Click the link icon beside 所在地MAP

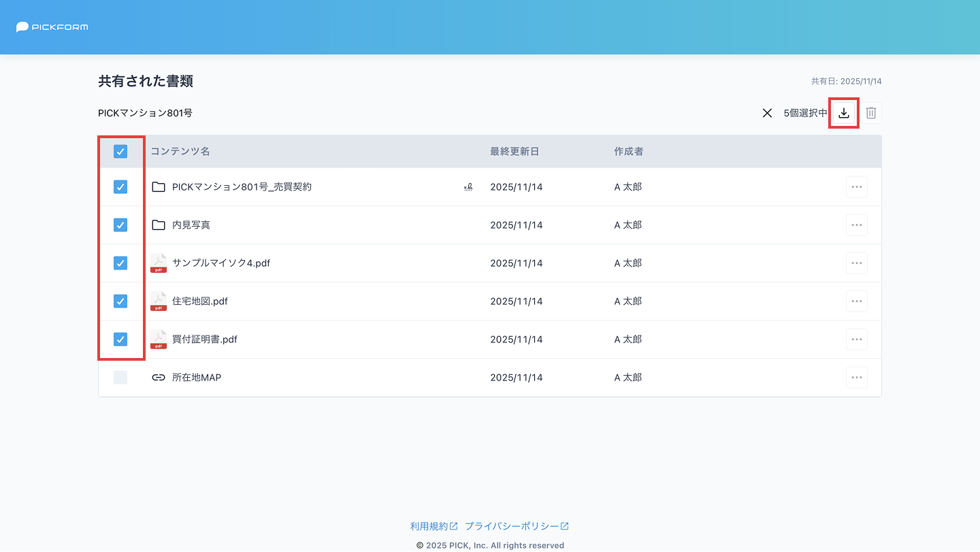tap(159, 378)
